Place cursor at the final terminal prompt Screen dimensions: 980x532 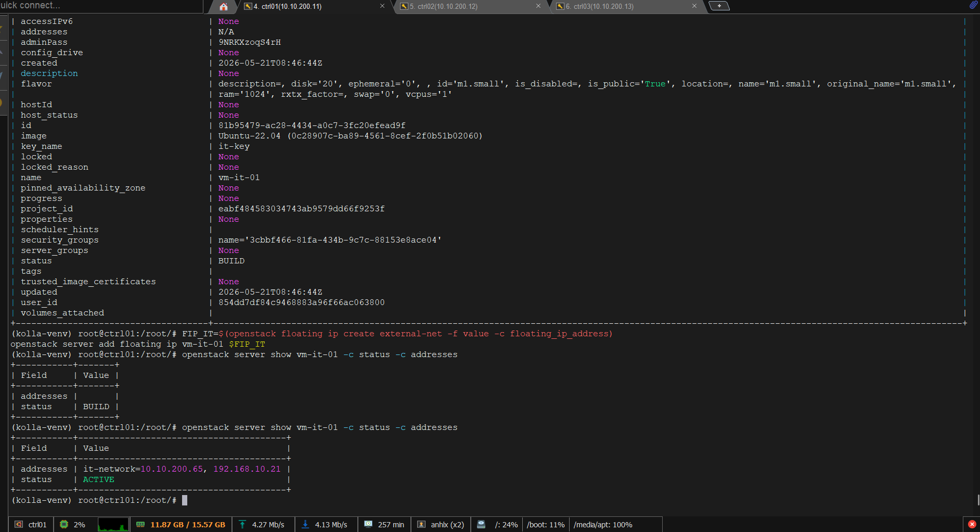185,500
